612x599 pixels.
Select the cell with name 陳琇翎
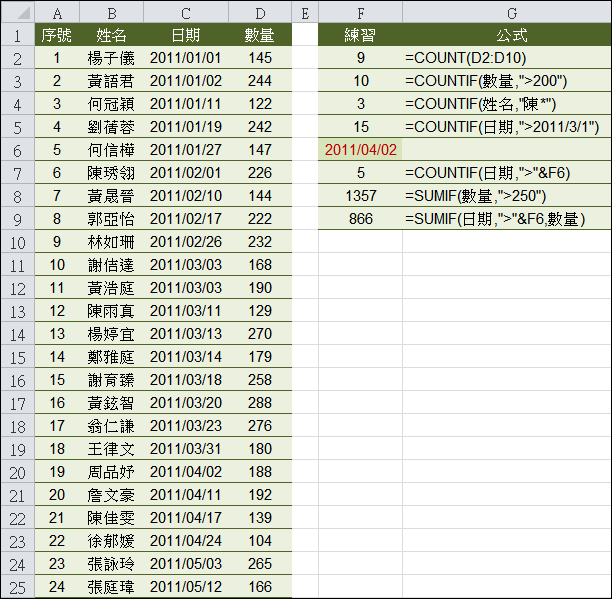[112, 173]
